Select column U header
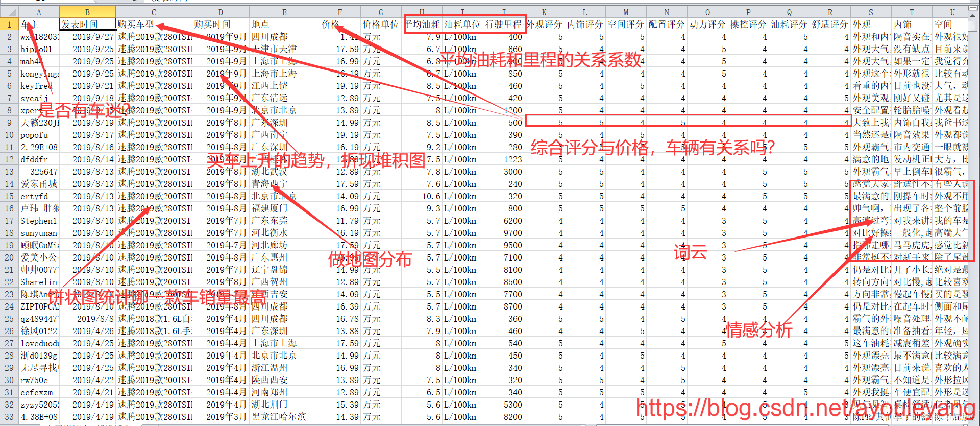This screenshot has width=980, height=426. pos(950,12)
